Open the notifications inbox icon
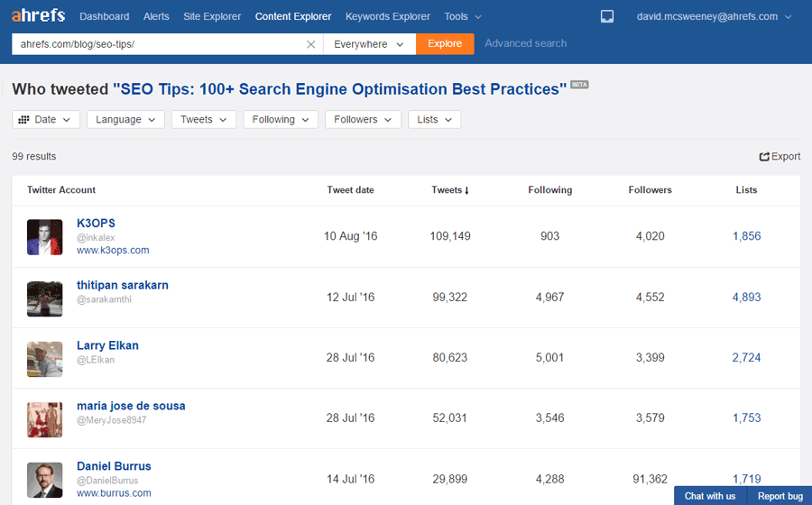Viewport: 812px width, 505px height. tap(607, 16)
